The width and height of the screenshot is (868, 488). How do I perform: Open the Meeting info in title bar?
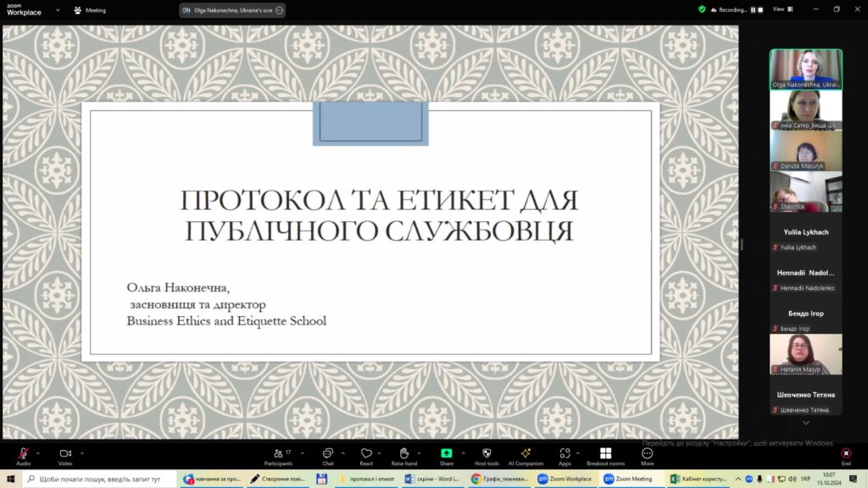pos(90,10)
